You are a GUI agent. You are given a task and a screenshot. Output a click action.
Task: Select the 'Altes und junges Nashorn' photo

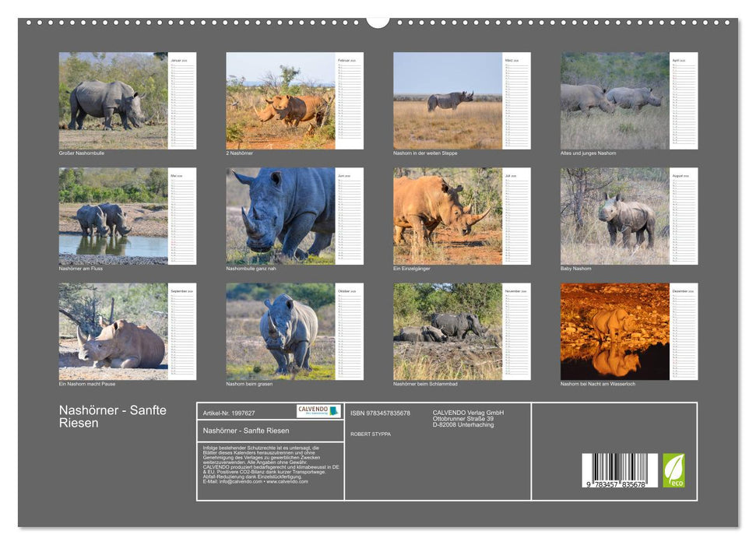point(614,100)
